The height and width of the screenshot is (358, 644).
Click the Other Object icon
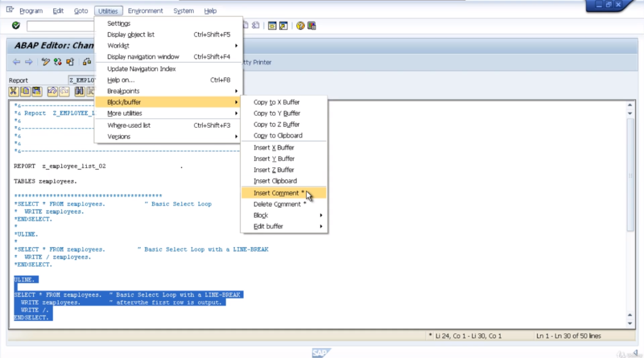(70, 62)
